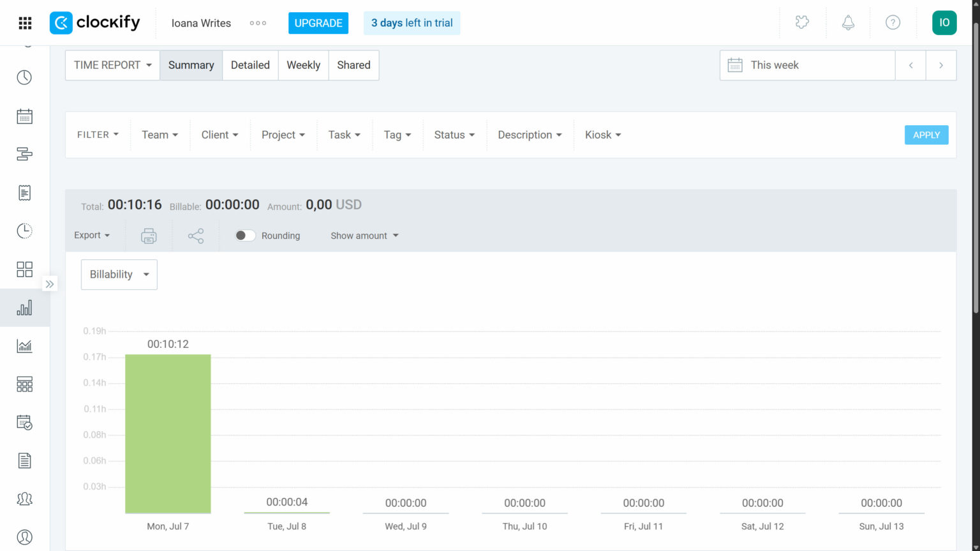Click the share report icon
The image size is (980, 551).
pyautogui.click(x=196, y=236)
